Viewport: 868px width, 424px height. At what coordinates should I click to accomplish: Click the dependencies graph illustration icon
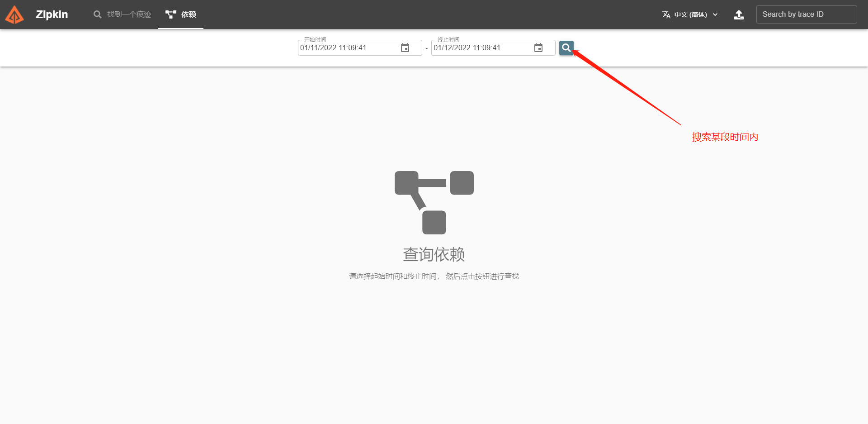434,202
